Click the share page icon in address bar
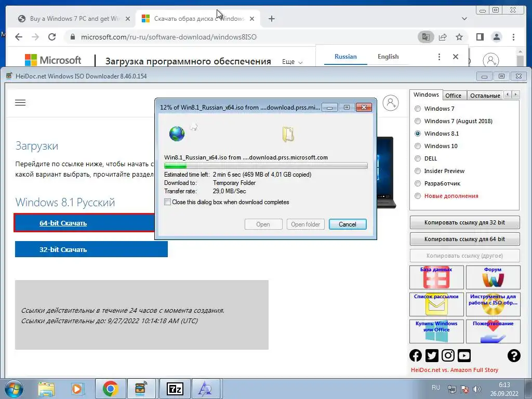Image resolution: width=532 pixels, height=399 pixels. pyautogui.click(x=443, y=37)
